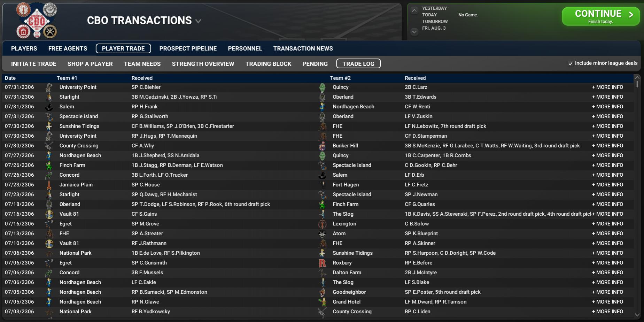The image size is (644, 322).
Task: Click the Bunker Hill team logo
Action: tap(323, 146)
